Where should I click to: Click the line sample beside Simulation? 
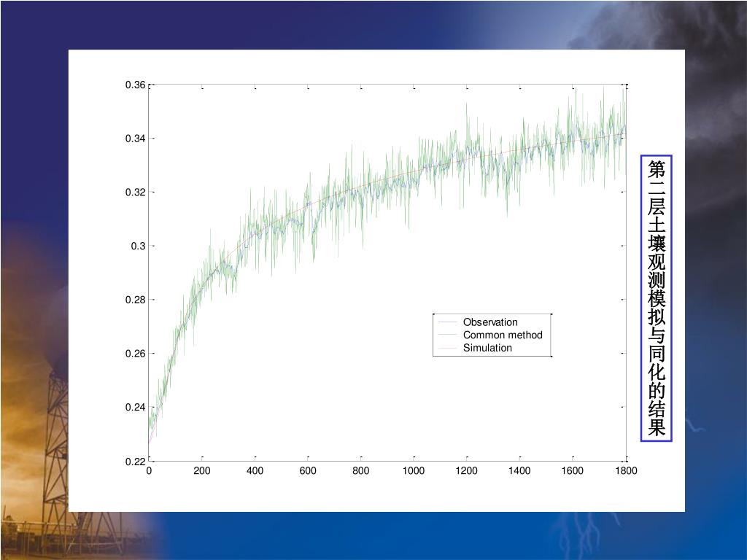(x=447, y=349)
